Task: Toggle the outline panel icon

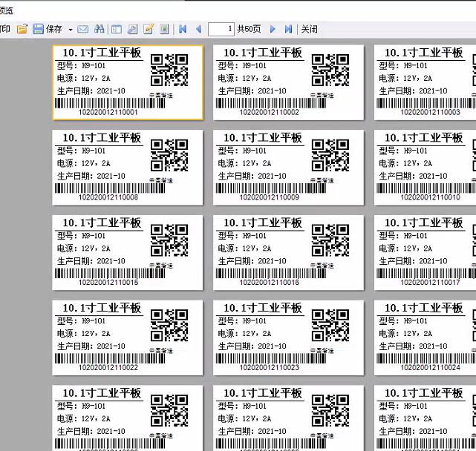Action: (x=117, y=30)
